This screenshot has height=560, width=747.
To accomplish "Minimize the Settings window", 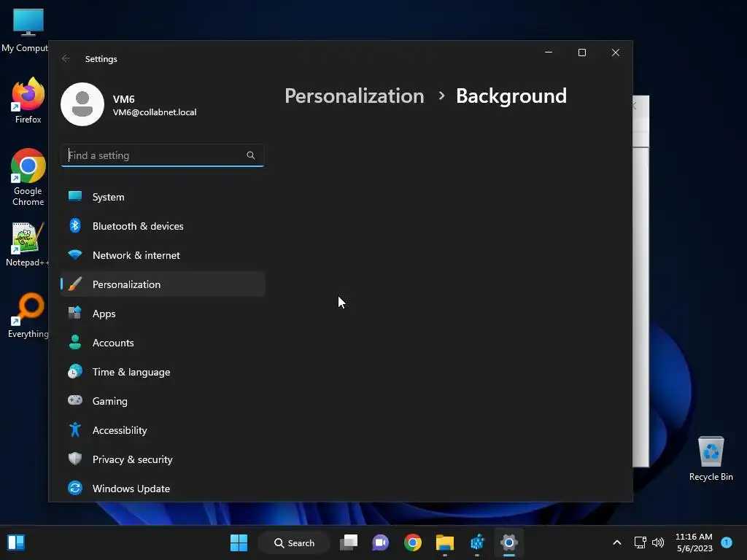I will (549, 52).
